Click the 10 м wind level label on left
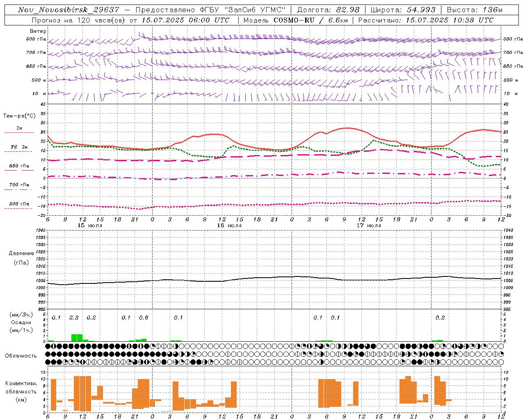The height and width of the screenshot is (420, 525). [39, 94]
